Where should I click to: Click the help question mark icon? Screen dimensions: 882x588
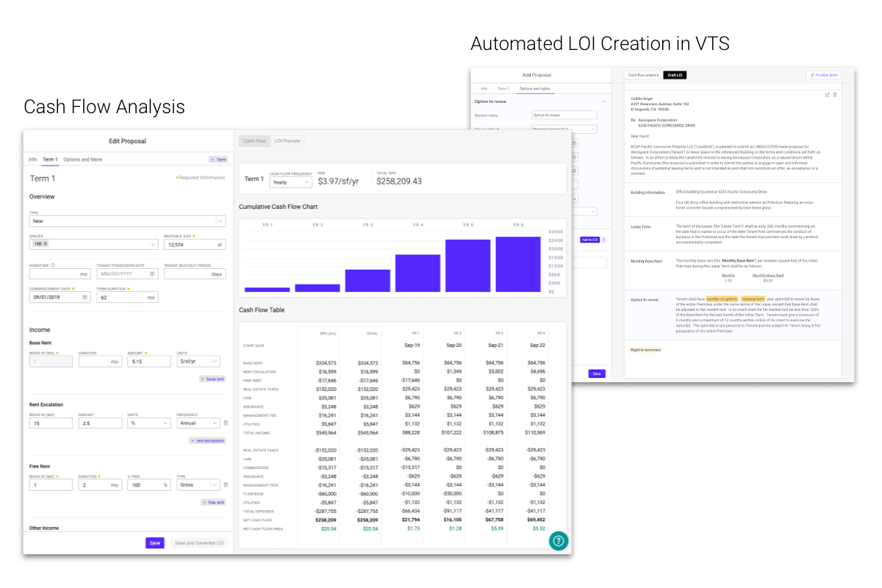click(558, 540)
